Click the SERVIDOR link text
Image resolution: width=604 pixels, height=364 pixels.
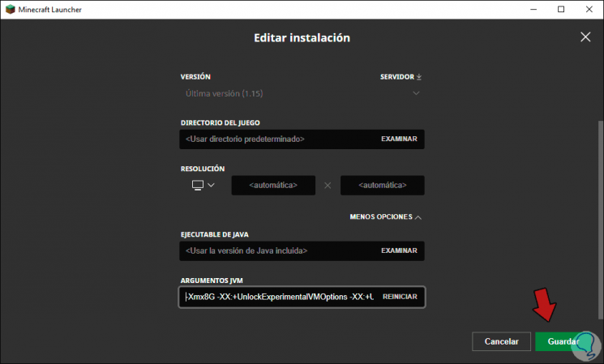point(396,77)
